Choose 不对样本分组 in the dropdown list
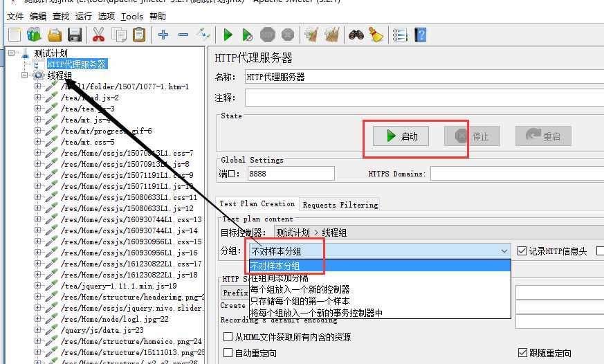The image size is (604, 364). [x=381, y=266]
